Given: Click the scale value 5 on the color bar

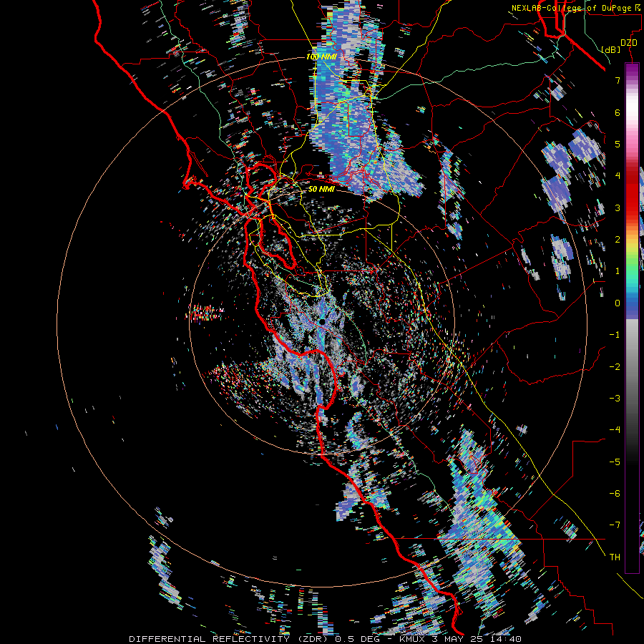Looking at the screenshot, I should pos(618,144).
